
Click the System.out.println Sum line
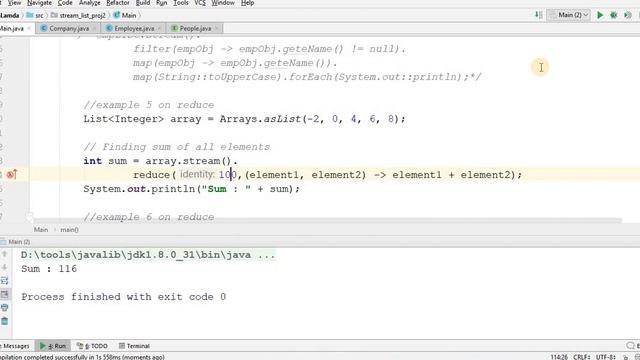(x=191, y=189)
